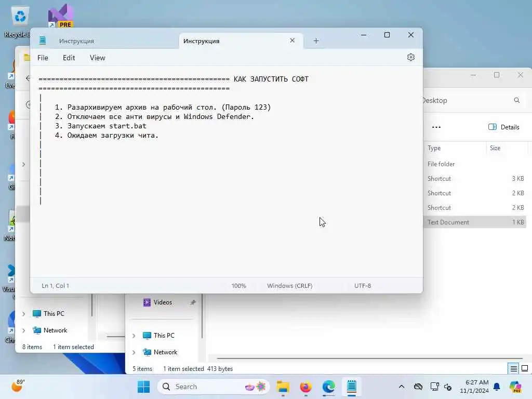
Task: Open Videos in Explorer navigation pane
Action: point(163,302)
